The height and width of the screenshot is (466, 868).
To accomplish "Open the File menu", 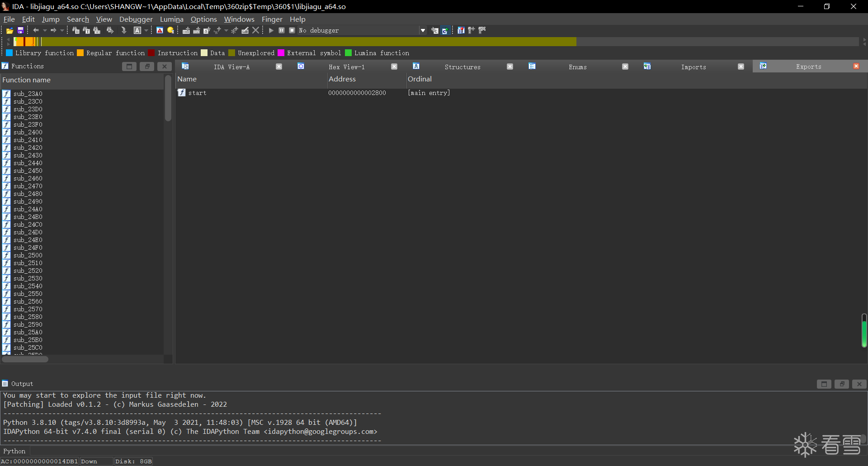I will coord(9,19).
